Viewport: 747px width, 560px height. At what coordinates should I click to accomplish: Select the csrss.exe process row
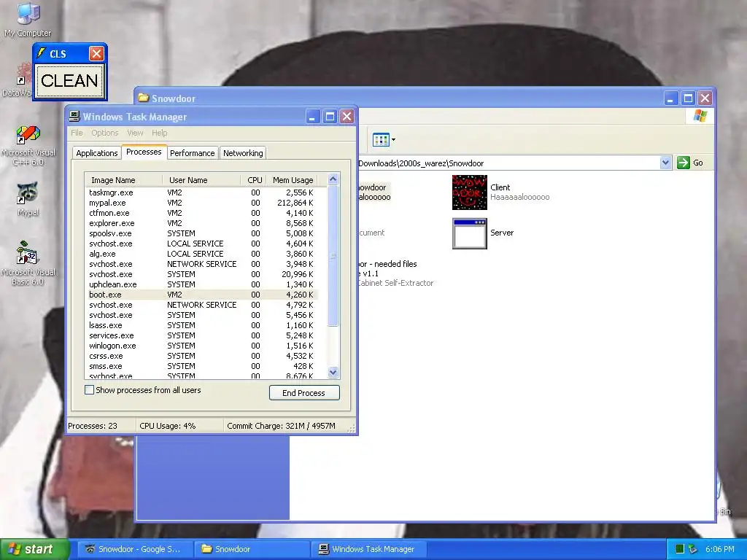pyautogui.click(x=201, y=356)
